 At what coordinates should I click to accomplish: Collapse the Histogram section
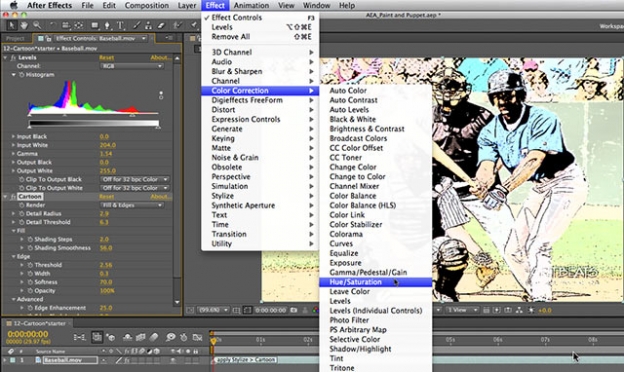14,75
